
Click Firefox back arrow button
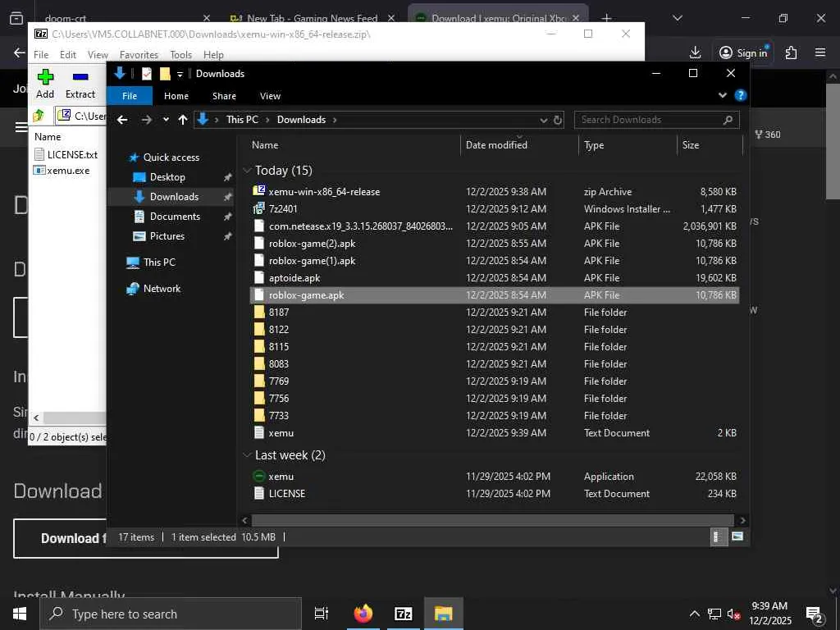(x=20, y=52)
